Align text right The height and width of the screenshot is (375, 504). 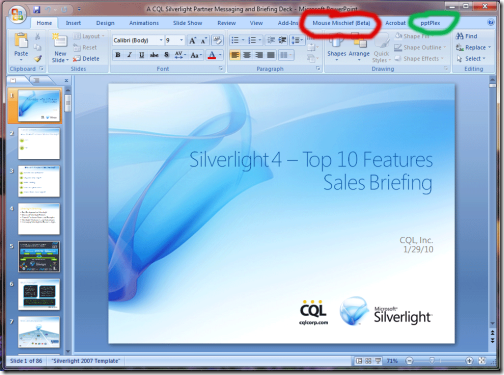click(259, 55)
